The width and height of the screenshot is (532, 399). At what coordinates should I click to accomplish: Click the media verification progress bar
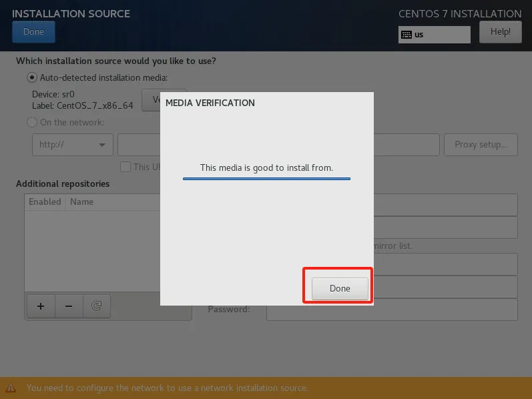click(x=266, y=179)
